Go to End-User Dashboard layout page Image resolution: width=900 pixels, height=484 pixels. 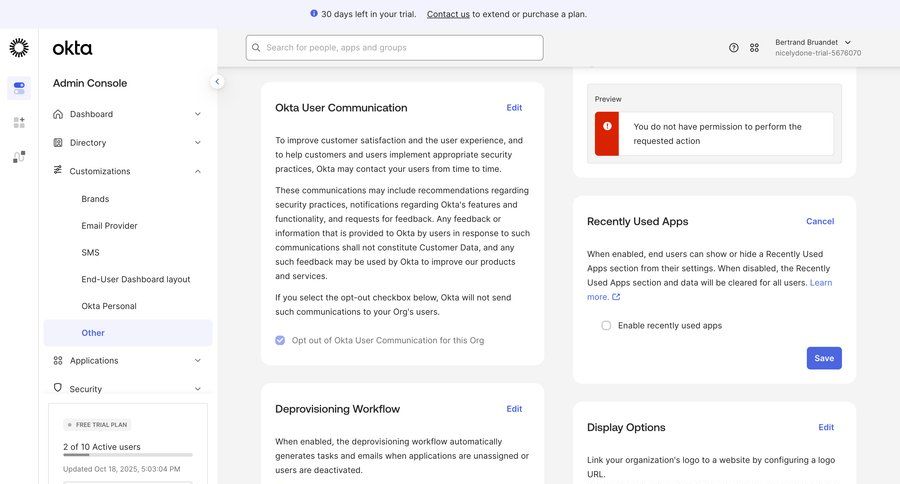[x=135, y=279]
